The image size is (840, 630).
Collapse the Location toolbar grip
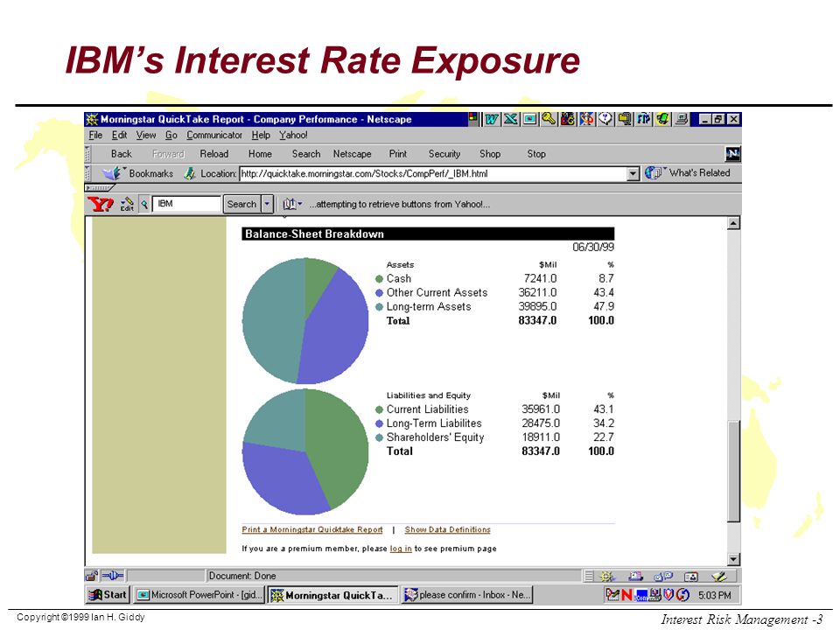point(87,173)
